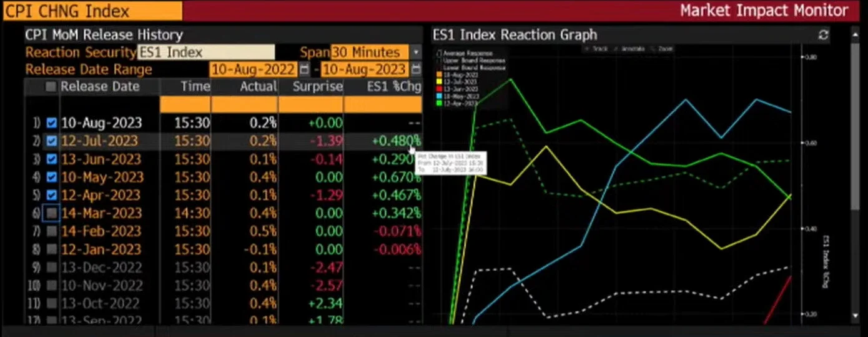Sort by Time column header
This screenshot has height=337, width=868.
pos(195,87)
